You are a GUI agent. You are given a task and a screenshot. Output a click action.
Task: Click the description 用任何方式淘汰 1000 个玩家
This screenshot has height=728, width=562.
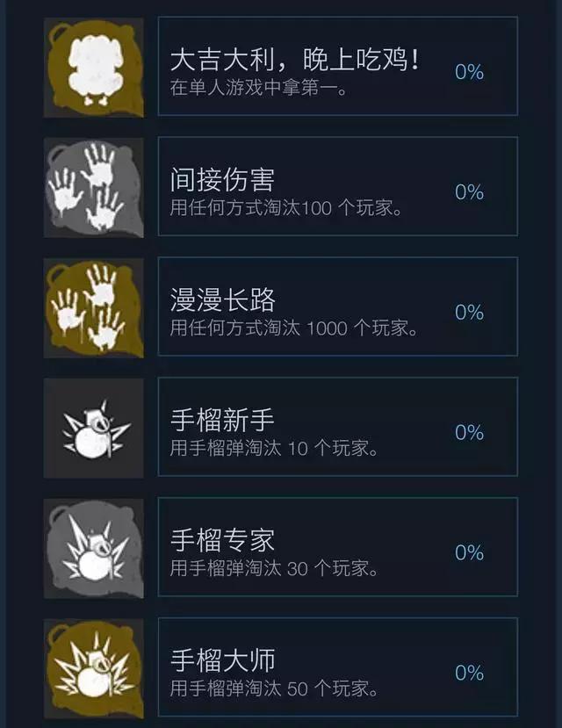click(294, 328)
